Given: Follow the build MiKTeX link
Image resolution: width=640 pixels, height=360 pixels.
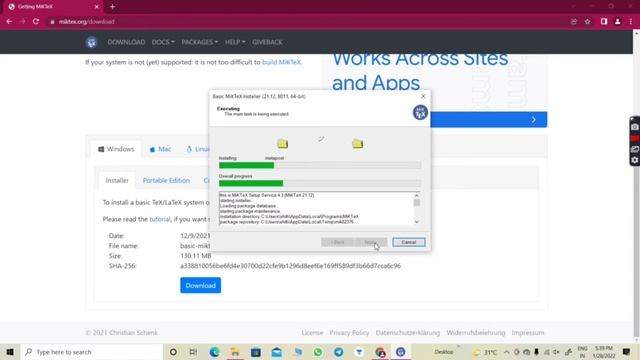Looking at the screenshot, I should (x=281, y=62).
